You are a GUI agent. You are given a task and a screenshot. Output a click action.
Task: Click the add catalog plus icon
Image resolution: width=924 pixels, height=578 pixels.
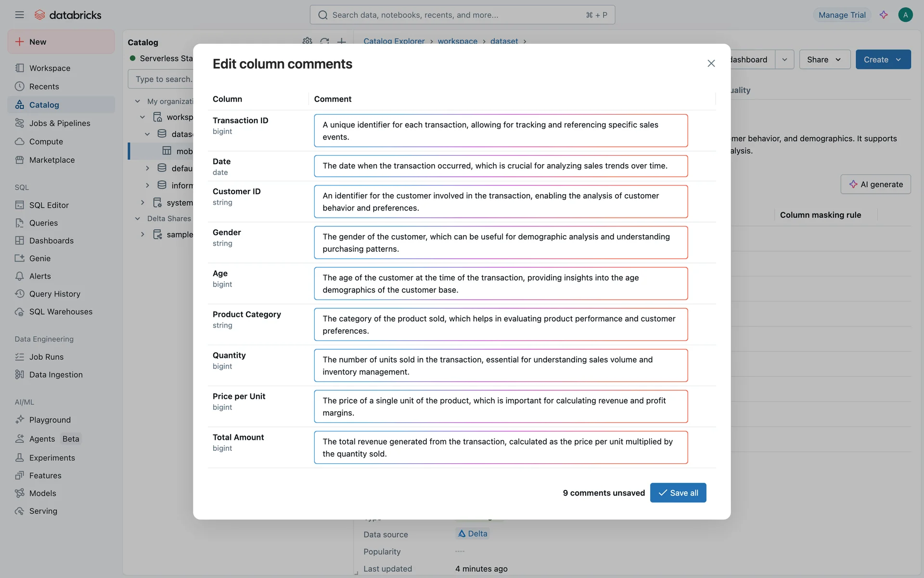click(341, 41)
